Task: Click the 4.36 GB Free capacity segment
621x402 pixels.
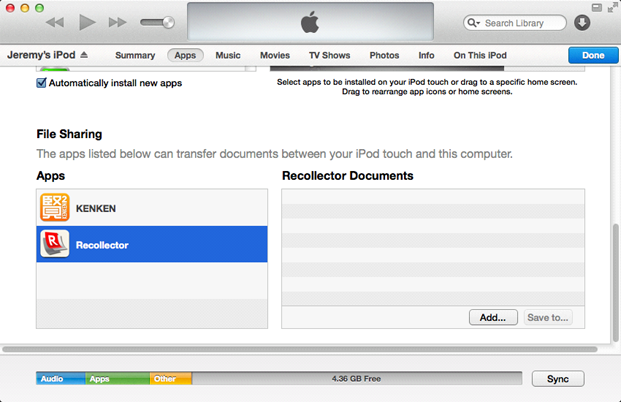Action: pos(356,379)
